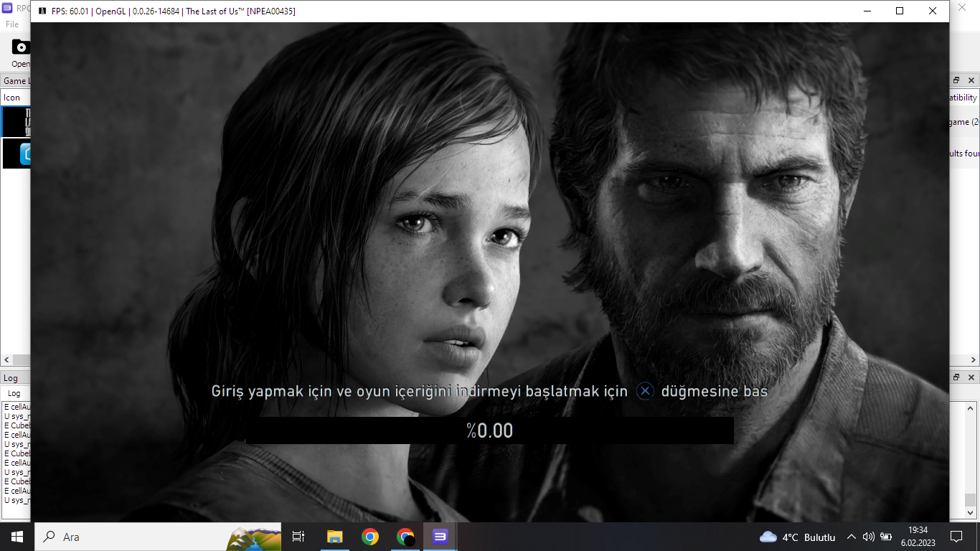Click the 'E cellAu' first log line

pyautogui.click(x=16, y=407)
